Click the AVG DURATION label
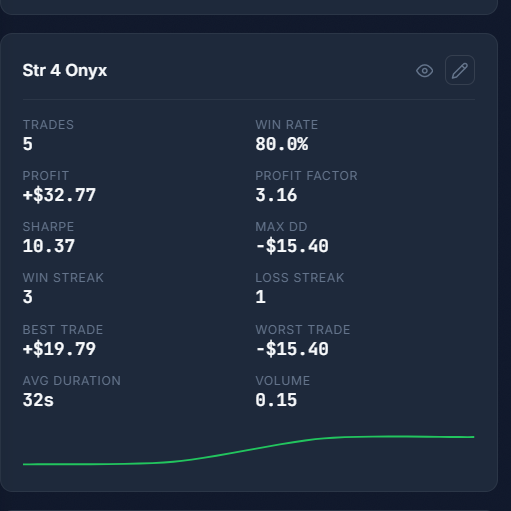Screen dimensions: 511x511 pyautogui.click(x=72, y=381)
